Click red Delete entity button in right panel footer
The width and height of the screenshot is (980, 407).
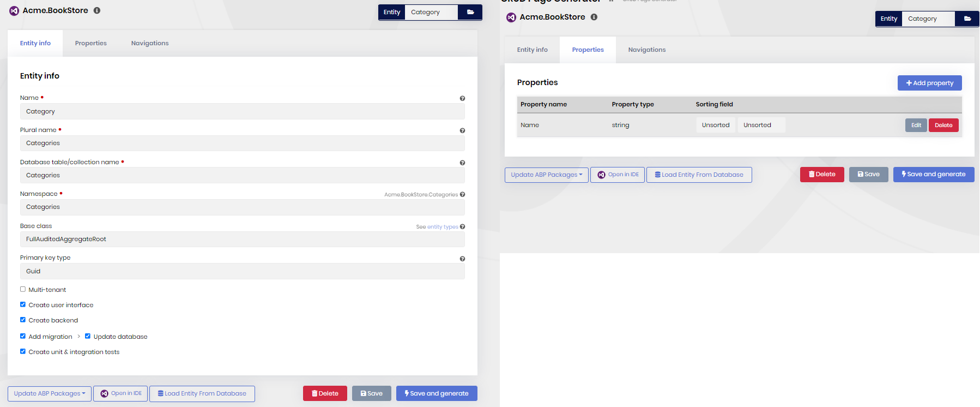pyautogui.click(x=822, y=175)
